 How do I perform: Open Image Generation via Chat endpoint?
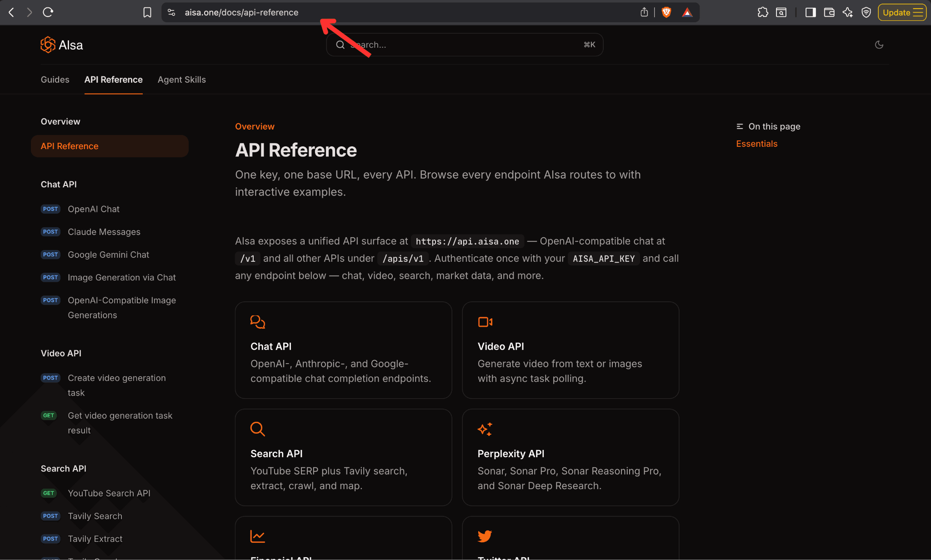tap(122, 277)
